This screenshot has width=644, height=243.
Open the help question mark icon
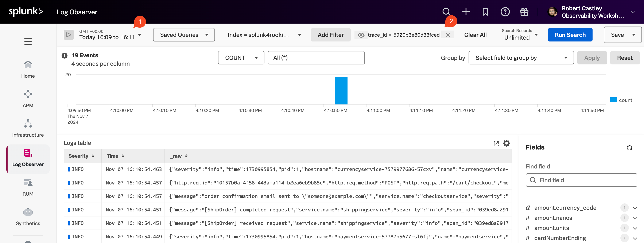click(505, 12)
